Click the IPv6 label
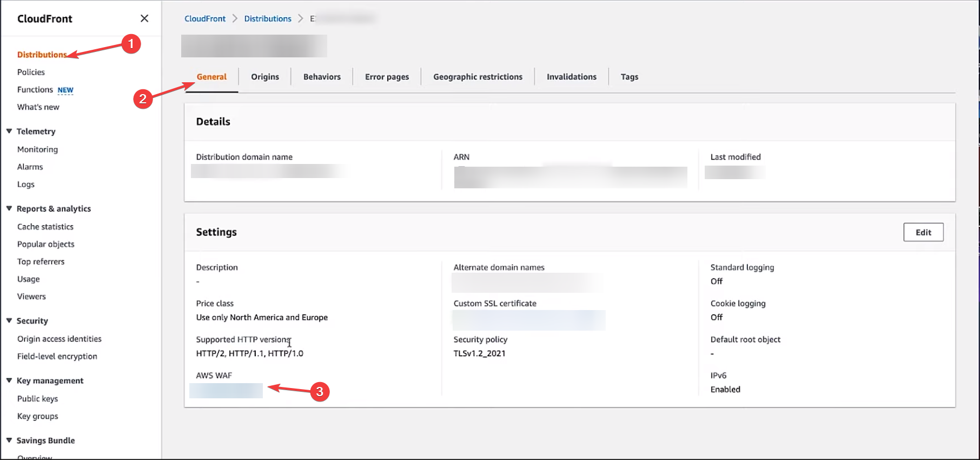This screenshot has width=980, height=460. tap(718, 376)
